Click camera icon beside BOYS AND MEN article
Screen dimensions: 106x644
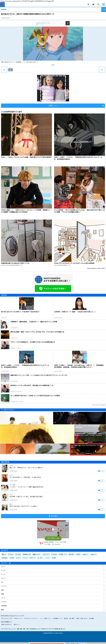click(99, 510)
